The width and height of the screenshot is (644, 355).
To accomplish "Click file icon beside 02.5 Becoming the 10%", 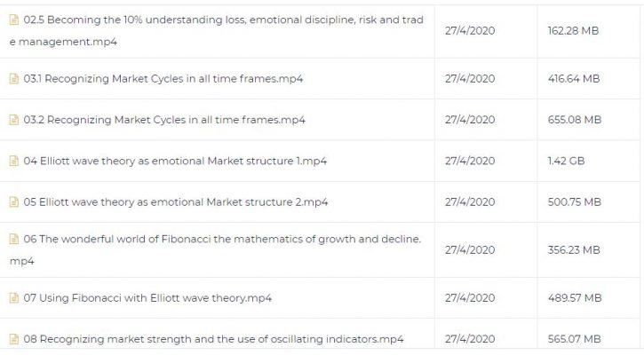I will click(x=14, y=20).
